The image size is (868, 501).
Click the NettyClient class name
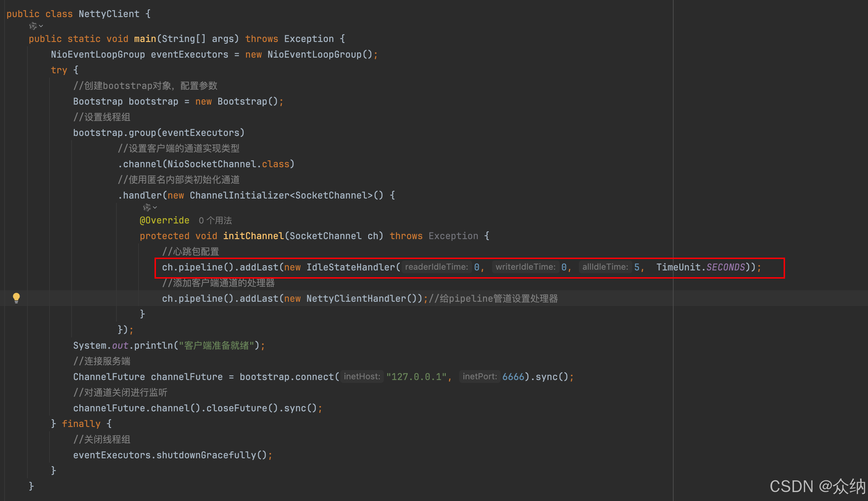click(x=109, y=14)
